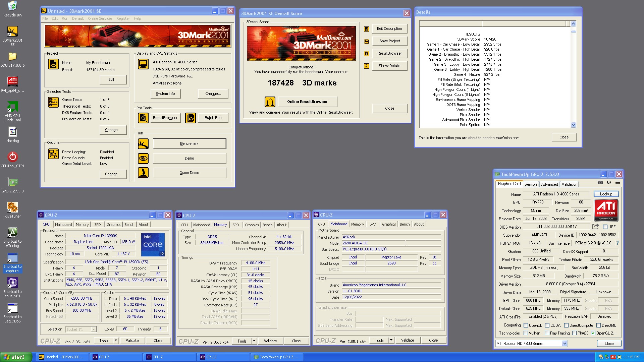Click the Details window scrollbar thumb
644x362 pixels.
pos(573,31)
